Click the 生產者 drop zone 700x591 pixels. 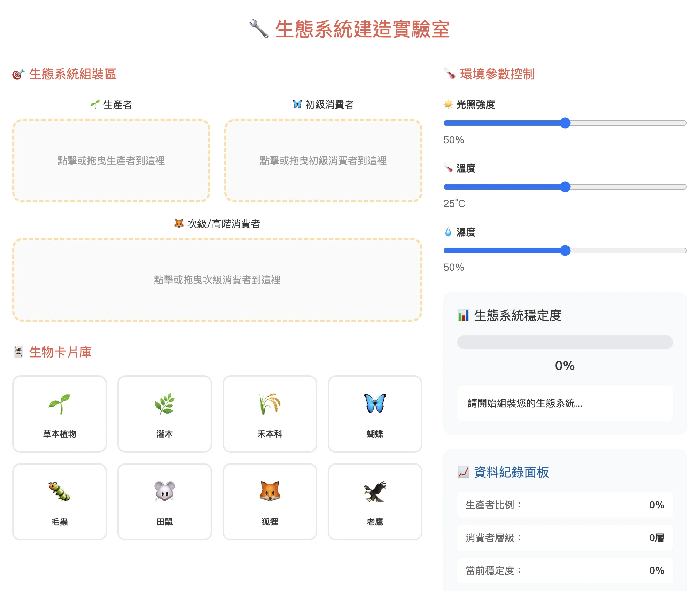click(111, 161)
